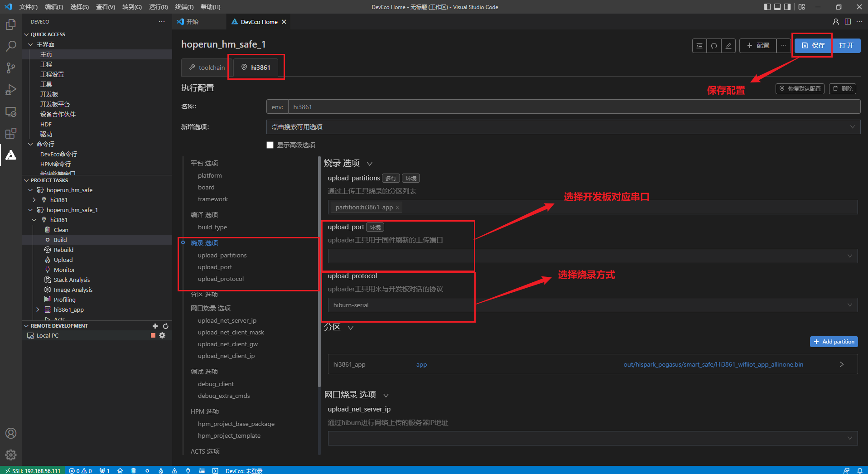Stop the Local PC connection
This screenshot has width=868, height=474.
click(x=153, y=335)
